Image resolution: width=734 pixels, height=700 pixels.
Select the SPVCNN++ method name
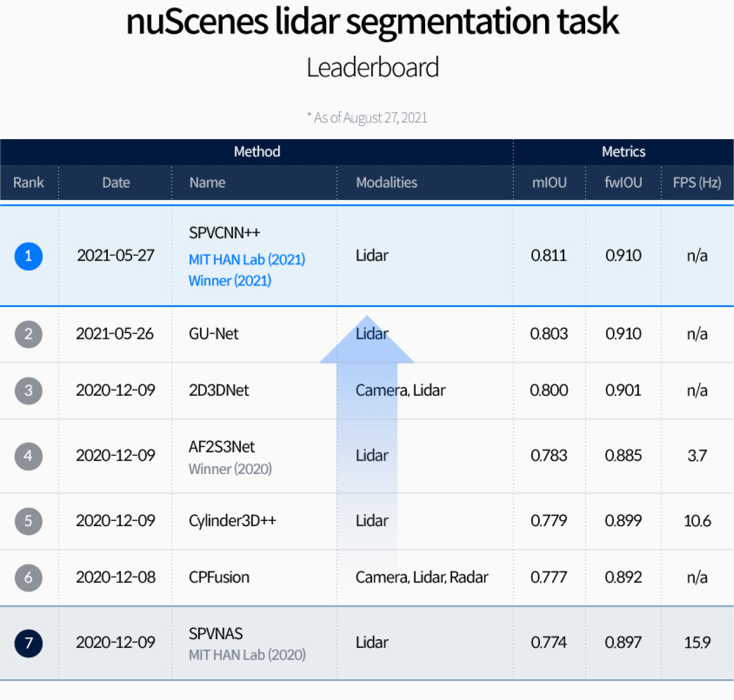click(x=224, y=233)
